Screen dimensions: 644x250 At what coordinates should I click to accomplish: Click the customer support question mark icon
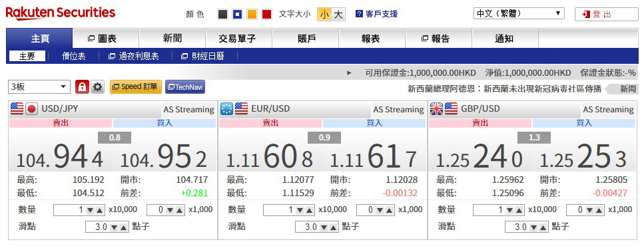click(x=359, y=14)
